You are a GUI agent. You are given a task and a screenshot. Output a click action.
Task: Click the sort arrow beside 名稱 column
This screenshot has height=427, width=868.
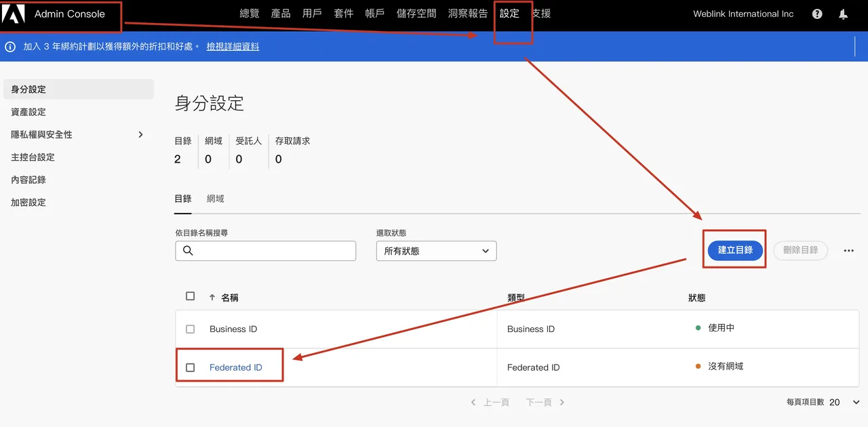pyautogui.click(x=212, y=298)
